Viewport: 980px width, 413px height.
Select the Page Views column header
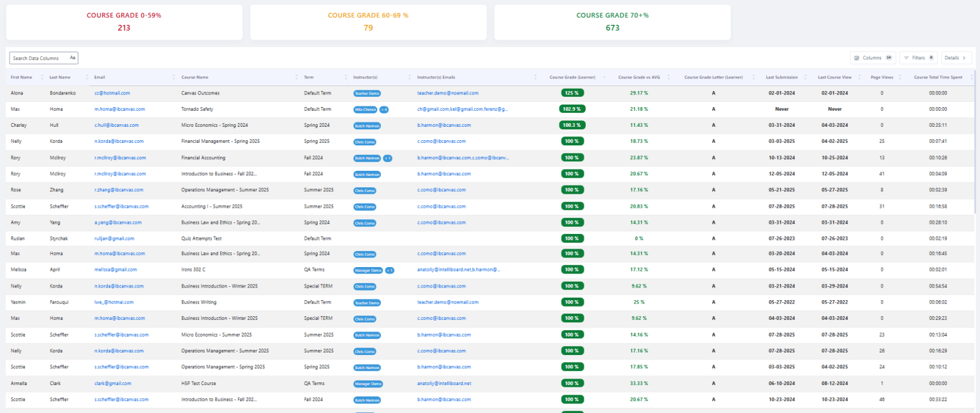coord(882,77)
